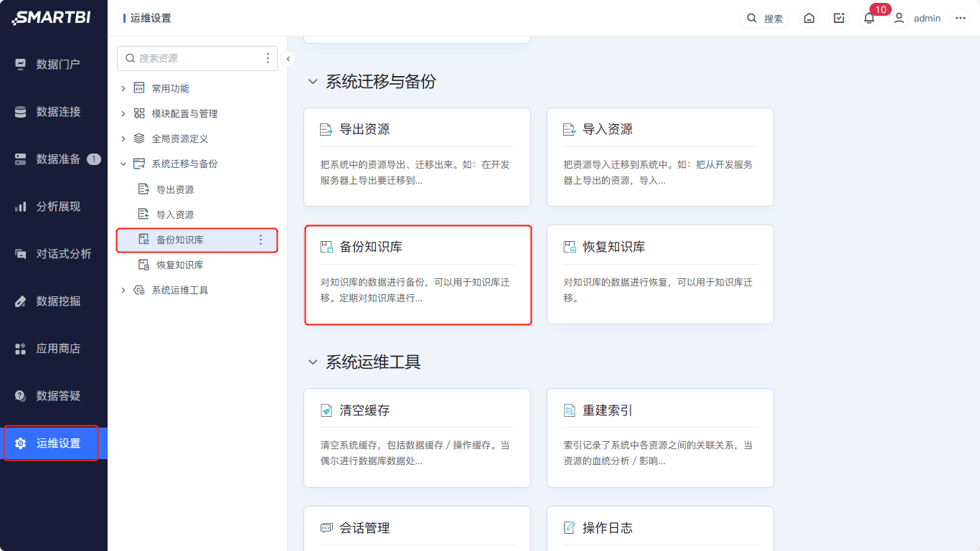Click the SMARTBI logo
The width and height of the screenshot is (980, 551).
click(51, 18)
